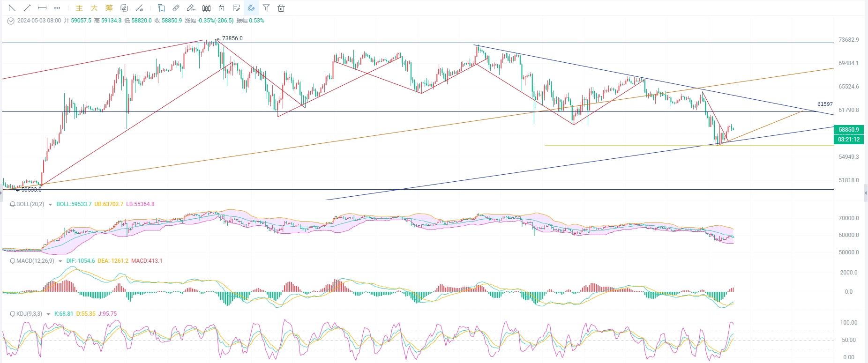Click the 61597 line price label
Screen dimensions: 868x363
tap(825, 104)
